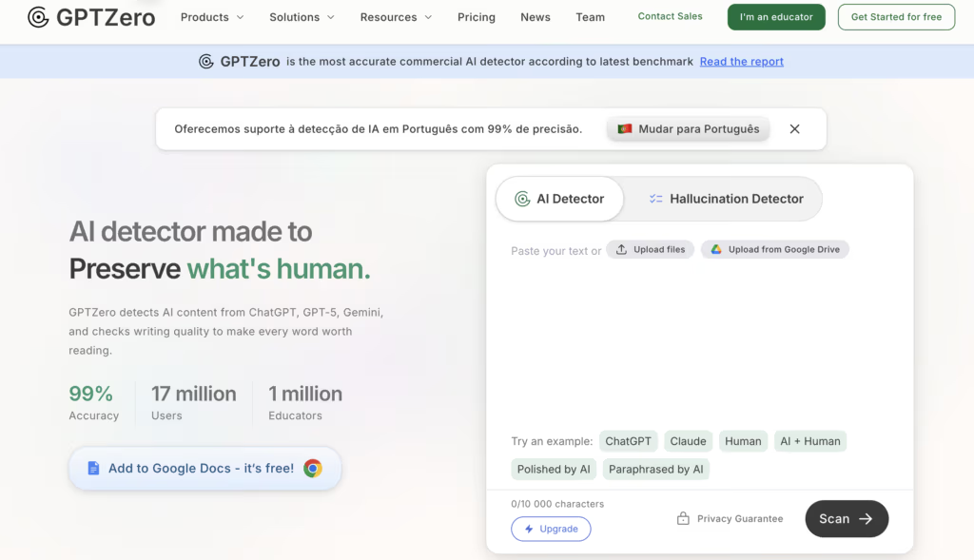Click the Upload files icon button
This screenshot has width=974, height=560.
[x=621, y=249]
